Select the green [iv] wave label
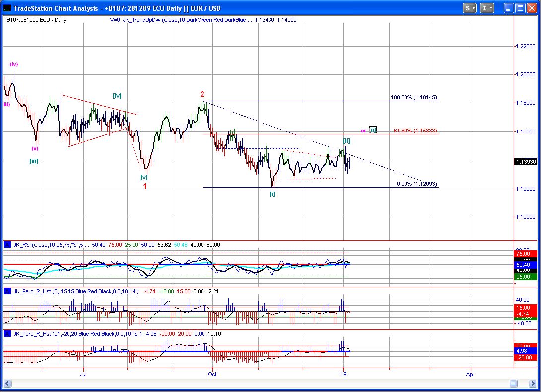Viewport: 541px width, 392px height. point(117,96)
